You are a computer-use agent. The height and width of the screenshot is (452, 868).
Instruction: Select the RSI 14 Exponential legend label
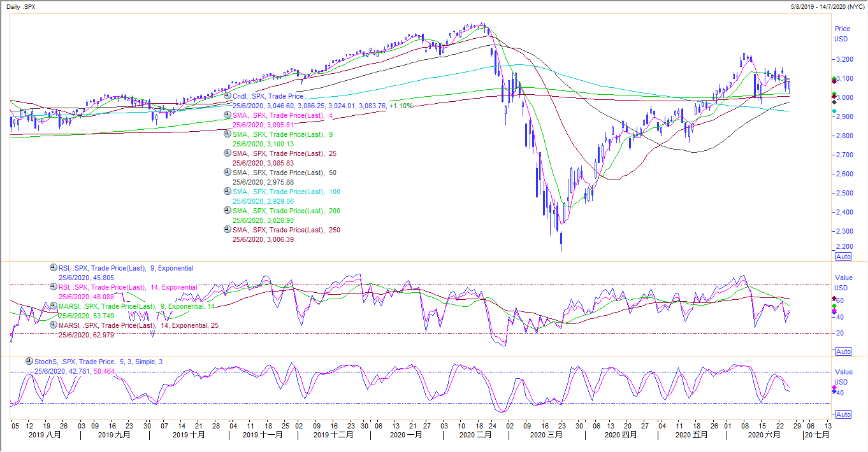click(128, 287)
